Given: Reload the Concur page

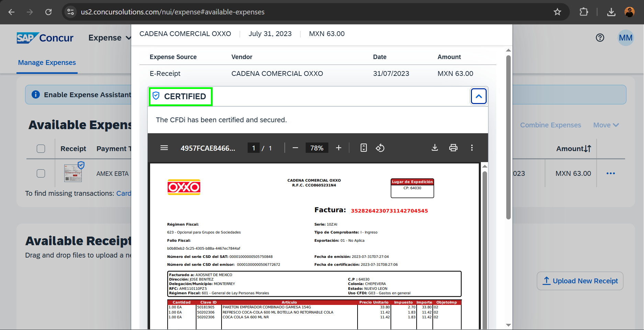Looking at the screenshot, I should tap(48, 12).
